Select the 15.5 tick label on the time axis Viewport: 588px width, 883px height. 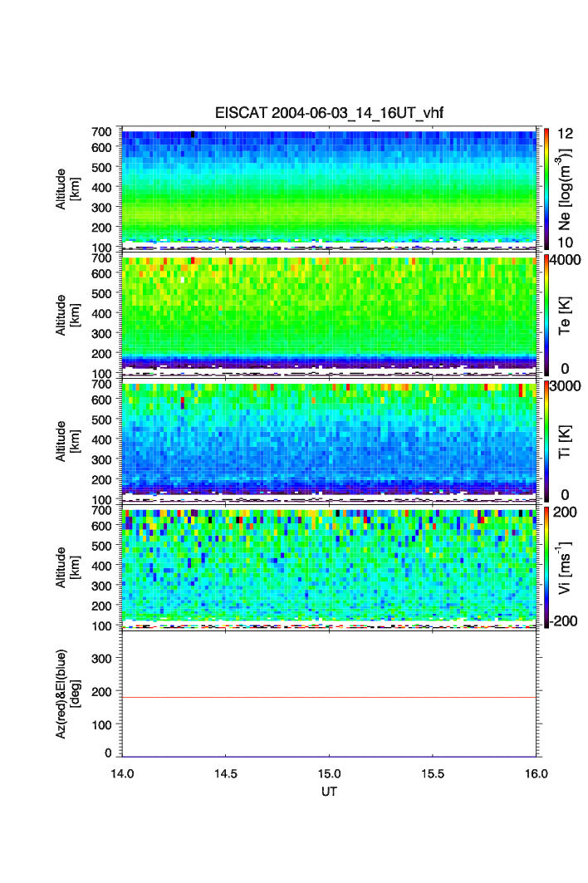(x=434, y=773)
